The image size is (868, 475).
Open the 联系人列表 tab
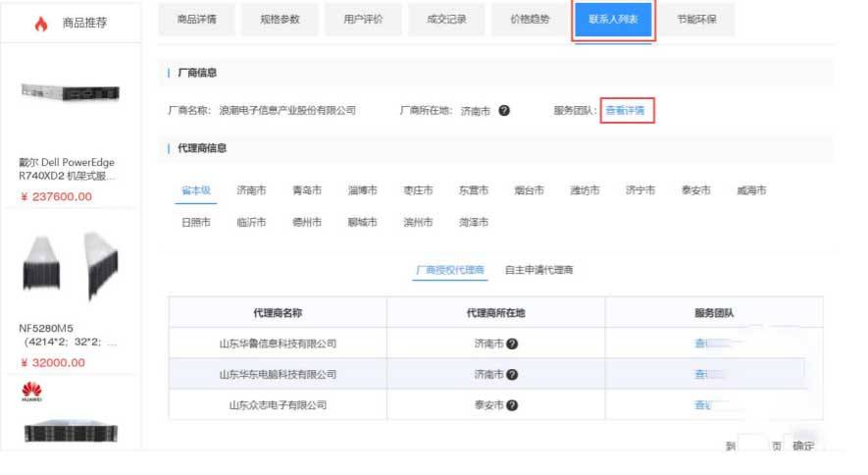613,20
